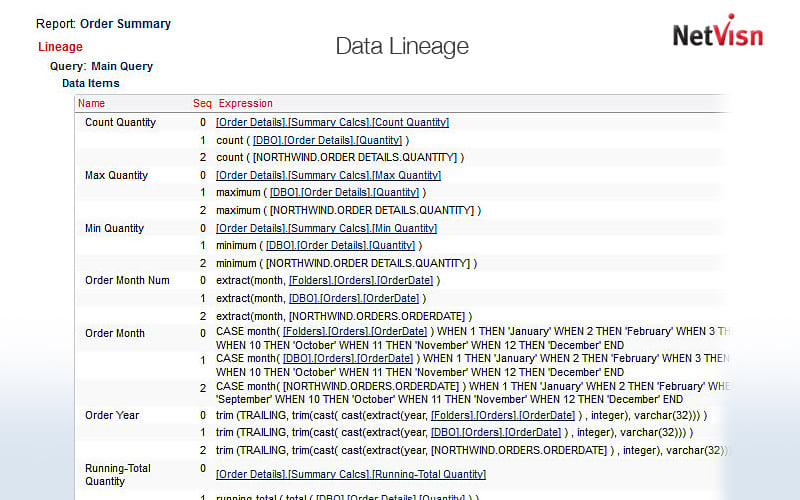Open the Count Quantity summary calc link
The width and height of the screenshot is (800, 500).
(332, 123)
